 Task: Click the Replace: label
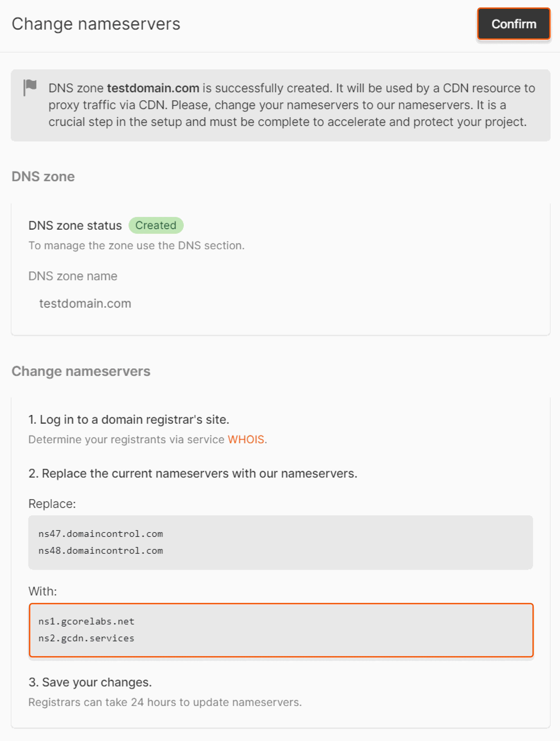pyautogui.click(x=52, y=504)
